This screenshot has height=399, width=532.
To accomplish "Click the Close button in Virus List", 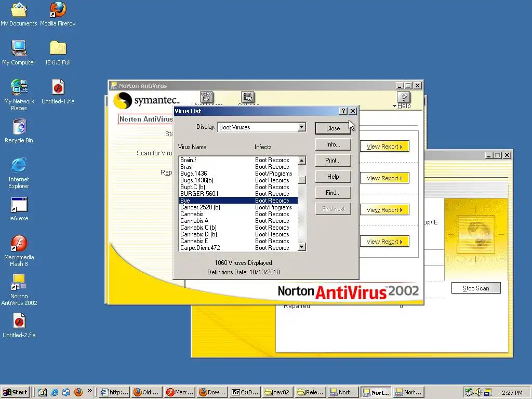I will (333, 128).
